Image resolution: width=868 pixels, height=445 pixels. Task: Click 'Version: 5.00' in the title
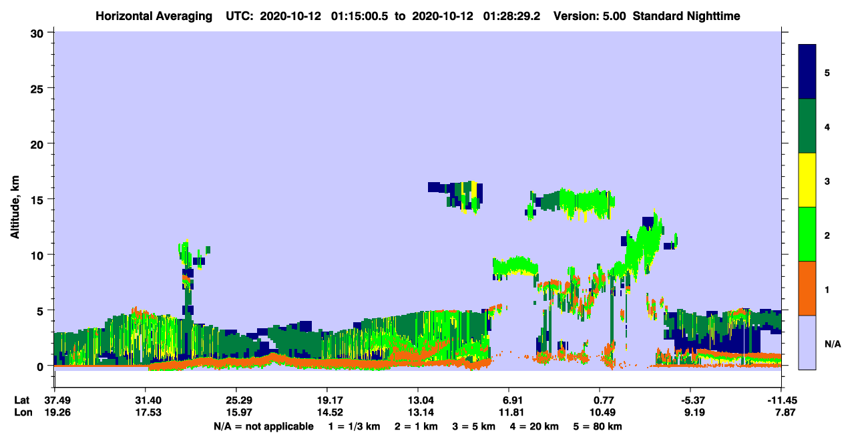click(590, 15)
